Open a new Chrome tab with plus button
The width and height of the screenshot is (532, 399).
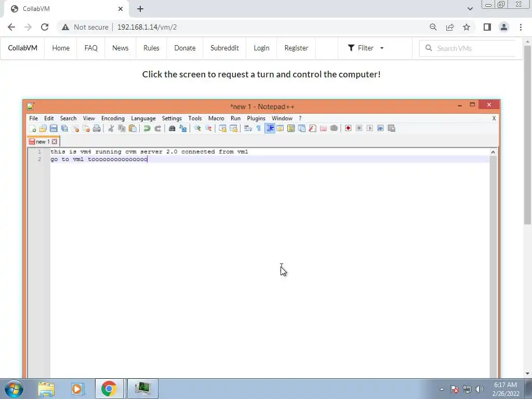point(140,9)
